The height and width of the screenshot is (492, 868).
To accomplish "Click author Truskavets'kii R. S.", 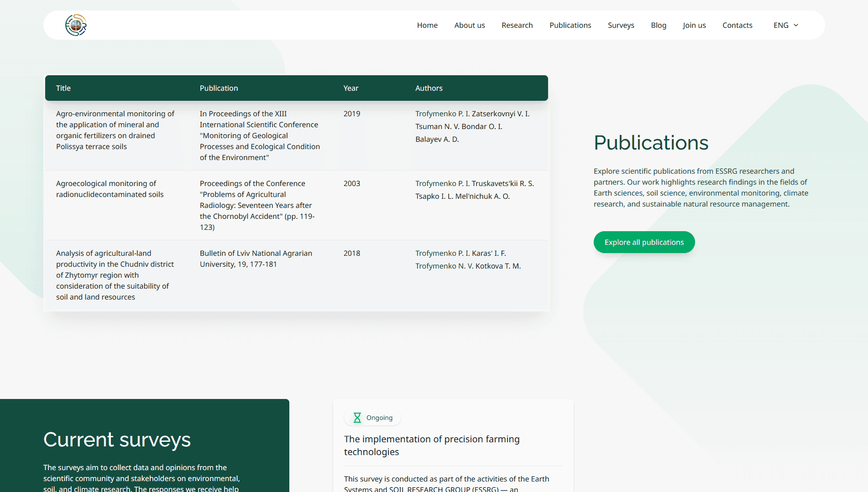I will (503, 183).
